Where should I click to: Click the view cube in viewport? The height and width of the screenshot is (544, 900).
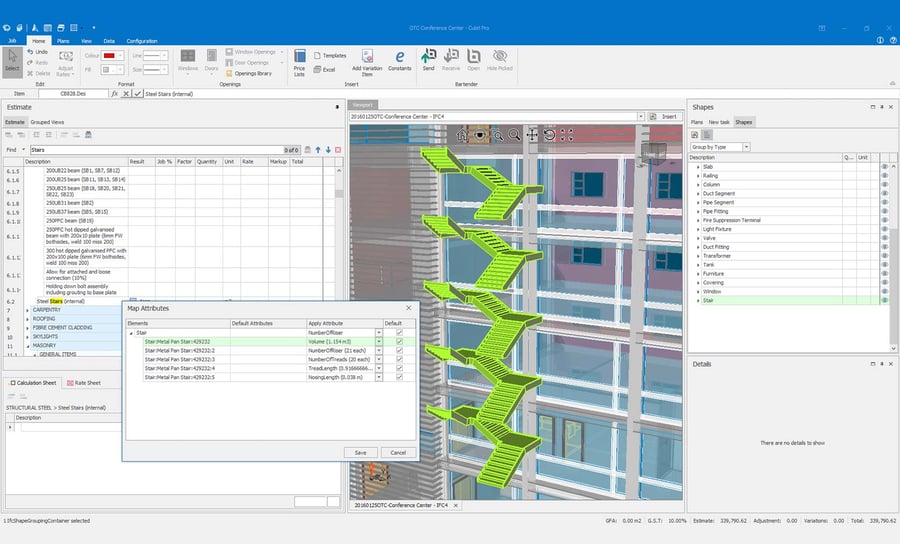(654, 153)
